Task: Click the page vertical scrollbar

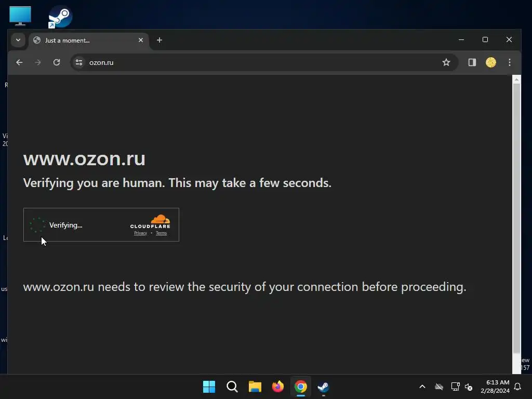Action: tap(516, 219)
